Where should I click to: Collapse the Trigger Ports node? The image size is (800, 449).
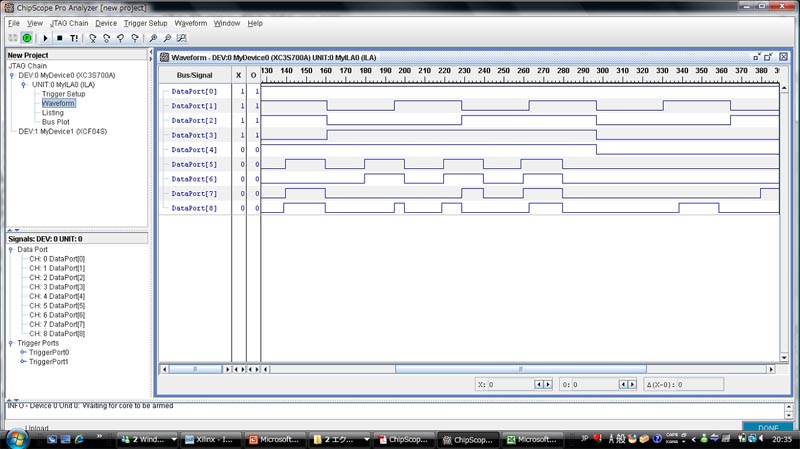point(11,343)
